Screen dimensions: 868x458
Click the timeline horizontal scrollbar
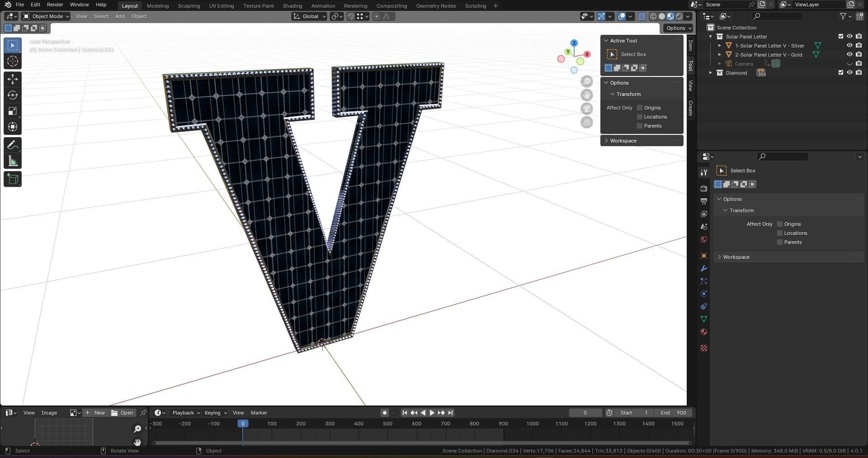[422, 443]
